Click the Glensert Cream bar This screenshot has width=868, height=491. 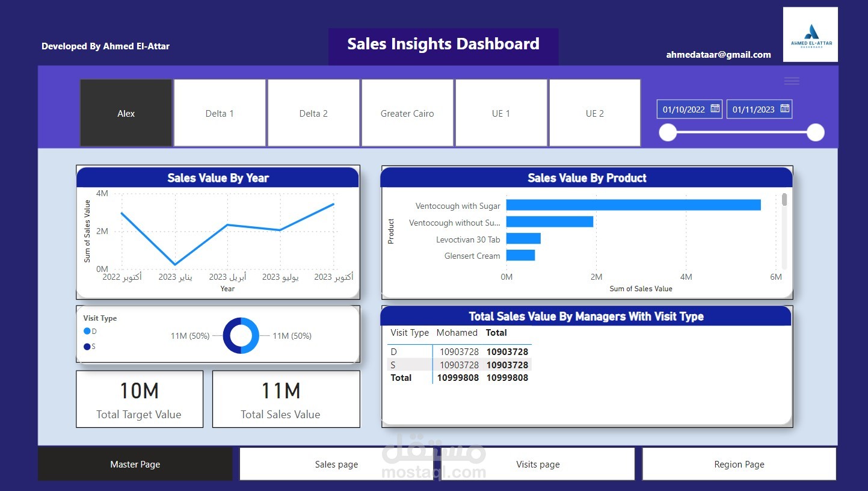pyautogui.click(x=520, y=256)
